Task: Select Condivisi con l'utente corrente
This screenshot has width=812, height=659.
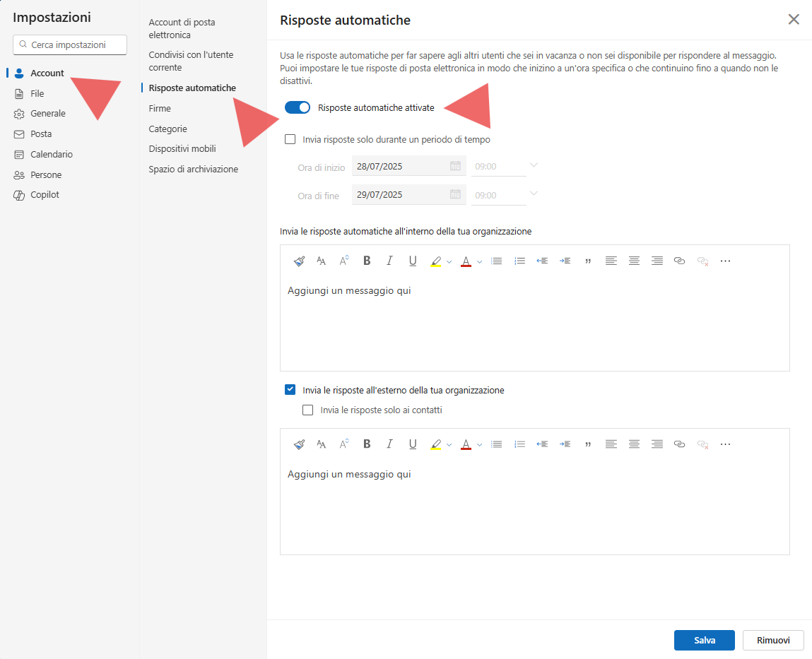Action: pos(191,61)
